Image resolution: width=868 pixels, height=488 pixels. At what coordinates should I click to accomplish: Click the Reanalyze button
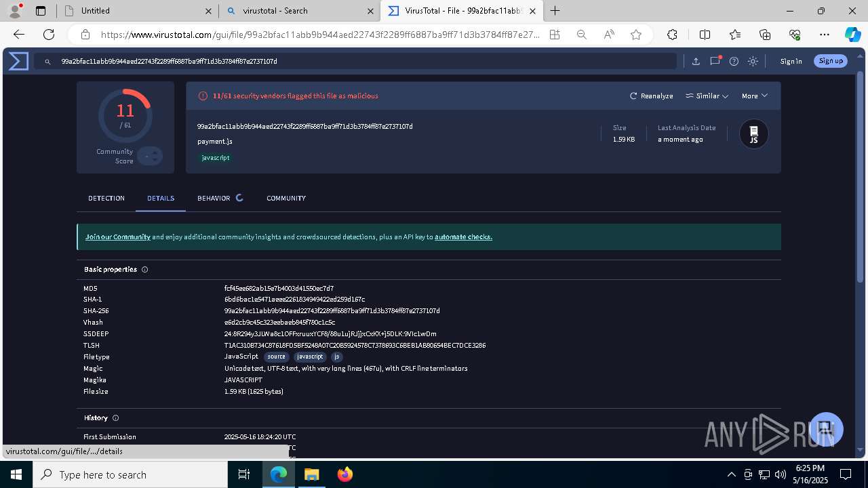(x=652, y=96)
